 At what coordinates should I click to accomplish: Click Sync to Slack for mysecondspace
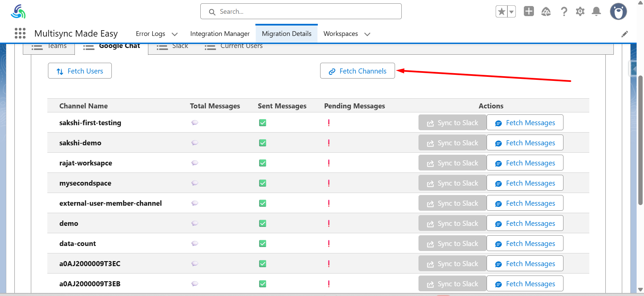point(452,183)
